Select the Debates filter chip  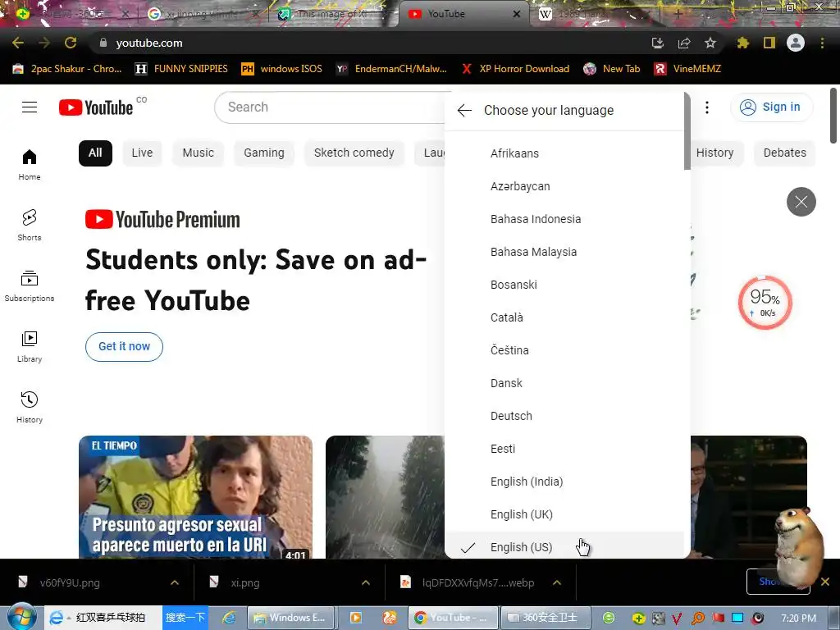tap(785, 153)
